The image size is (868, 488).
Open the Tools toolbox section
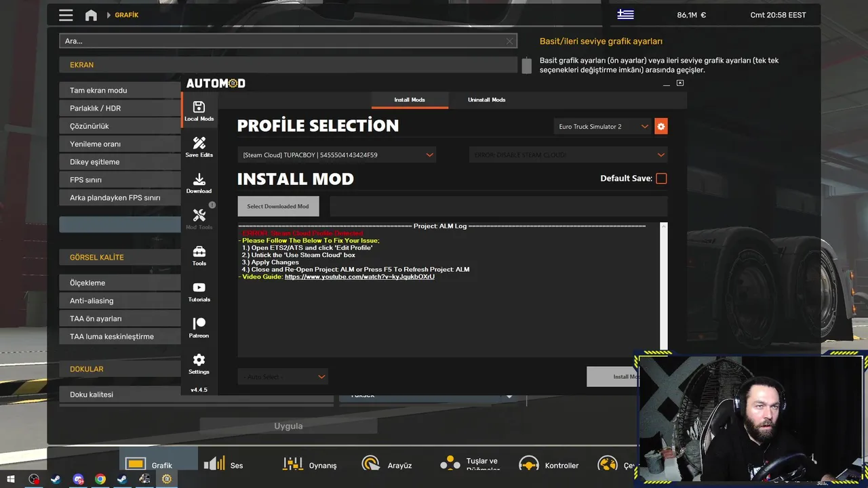pos(199,256)
